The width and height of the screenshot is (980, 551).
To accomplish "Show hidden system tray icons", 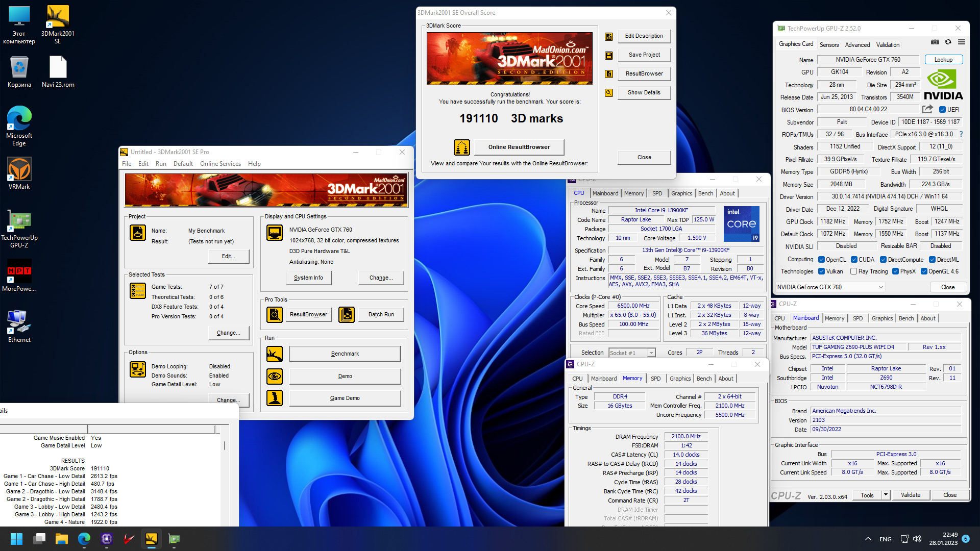I will coord(868,539).
